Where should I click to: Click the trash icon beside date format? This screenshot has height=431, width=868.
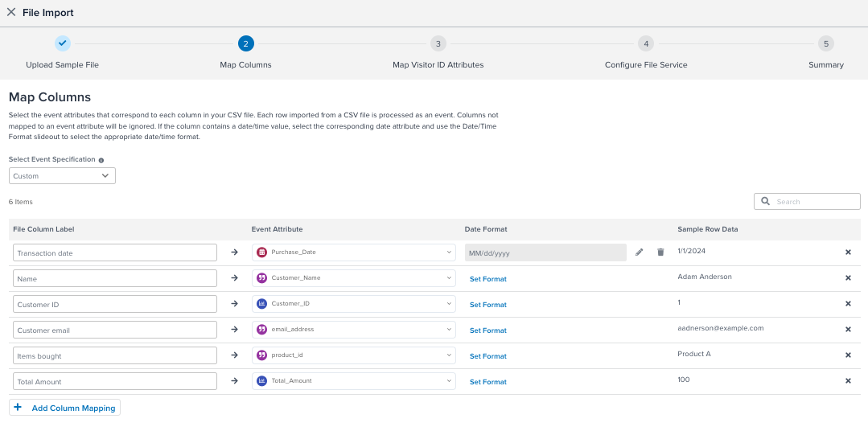[x=660, y=252]
